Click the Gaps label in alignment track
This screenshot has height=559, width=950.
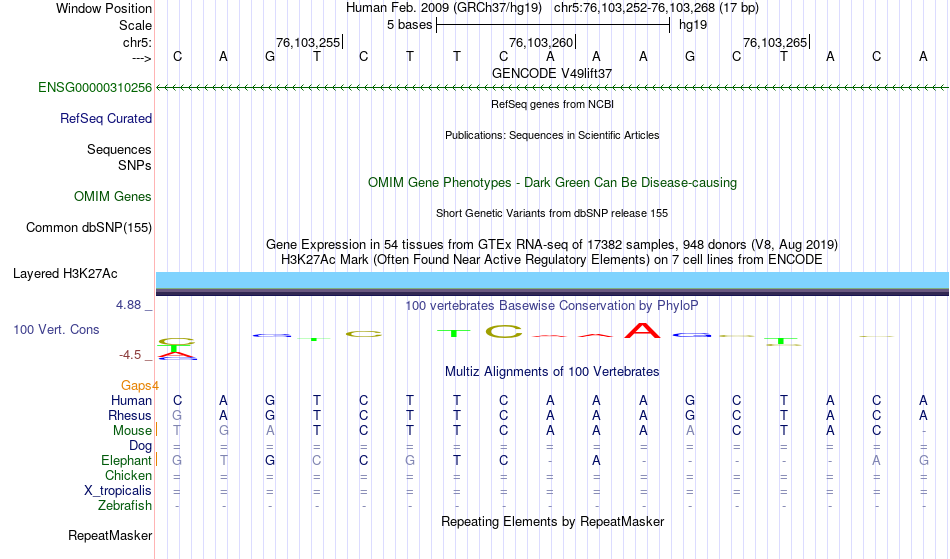pyautogui.click(x=139, y=386)
